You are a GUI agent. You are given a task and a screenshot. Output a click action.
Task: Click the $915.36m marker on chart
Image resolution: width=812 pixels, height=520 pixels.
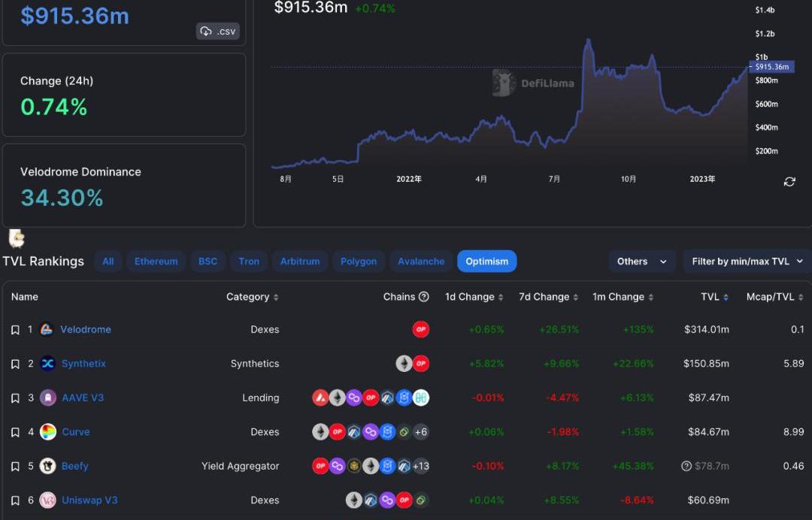[x=771, y=67]
